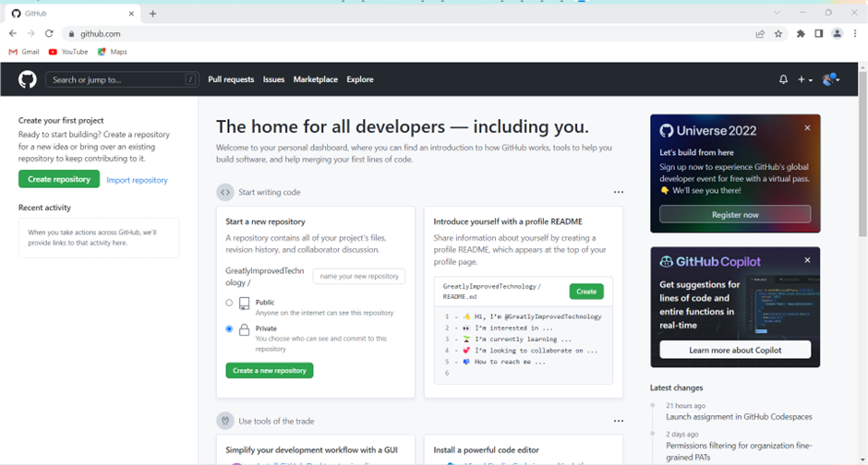This screenshot has width=868, height=465.
Task: Open Permissions filtering for organization PATs link
Action: pyautogui.click(x=739, y=451)
